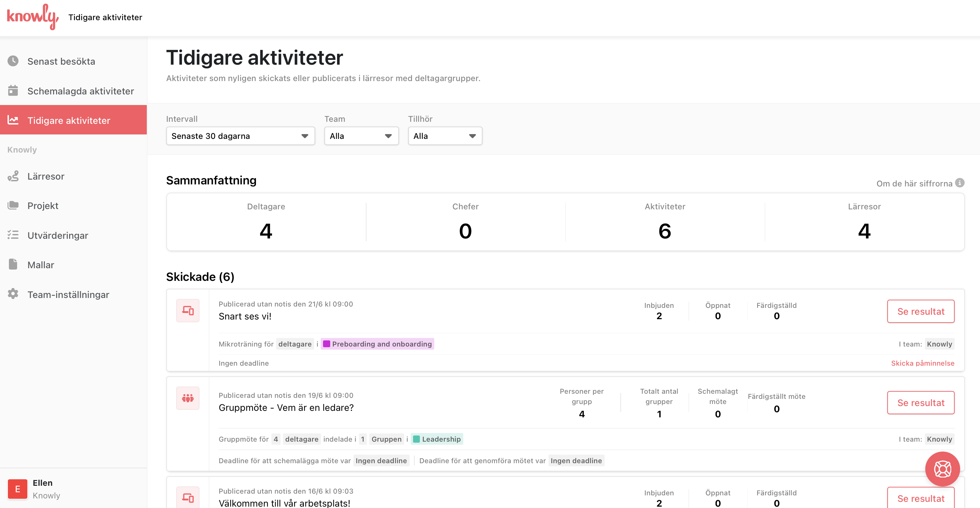
Task: Click the calendar icon for Schemalagda aktiviteter
Action: pyautogui.click(x=13, y=91)
